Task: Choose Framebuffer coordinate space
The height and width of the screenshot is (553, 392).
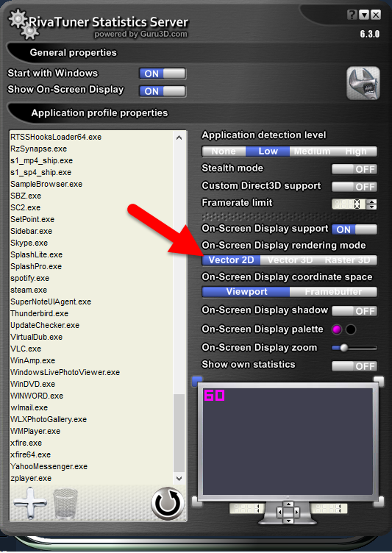Action: (333, 292)
